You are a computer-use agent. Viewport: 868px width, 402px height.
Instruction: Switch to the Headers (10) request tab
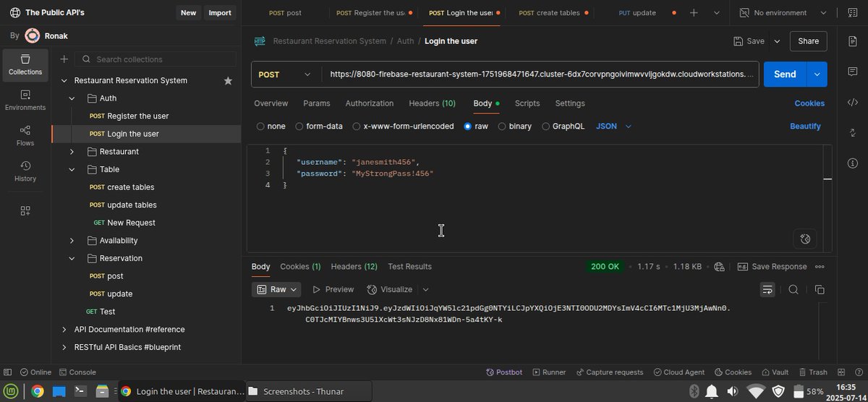(432, 103)
